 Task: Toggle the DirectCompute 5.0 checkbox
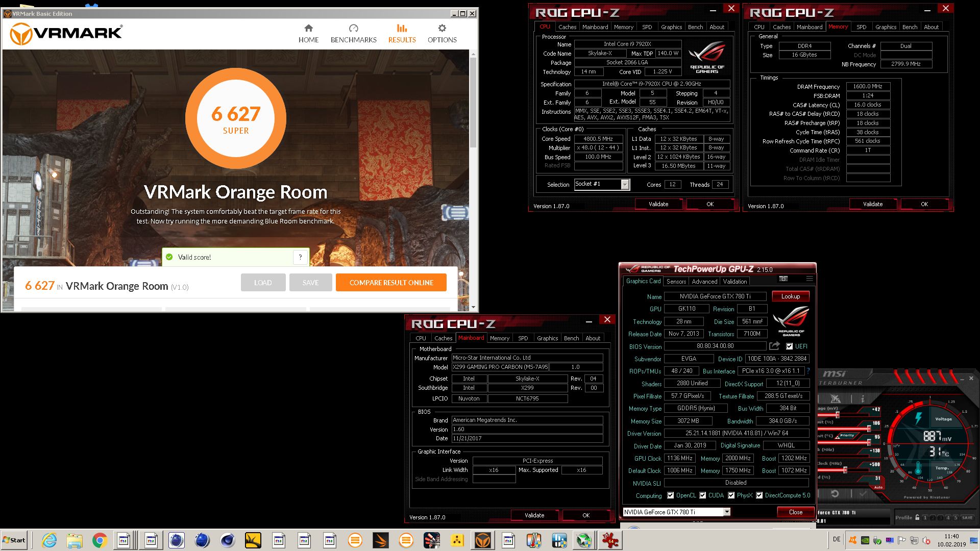759,495
